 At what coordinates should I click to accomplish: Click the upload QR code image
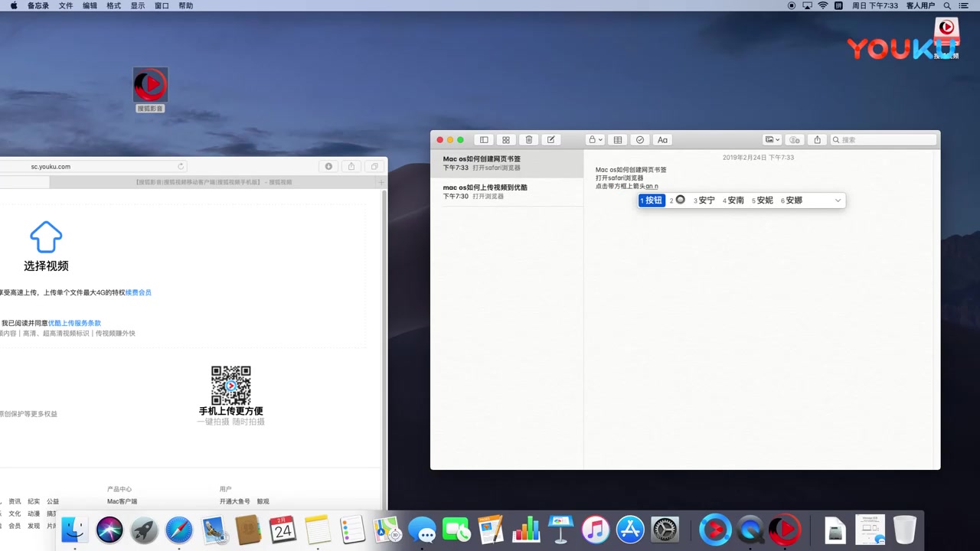click(x=231, y=385)
